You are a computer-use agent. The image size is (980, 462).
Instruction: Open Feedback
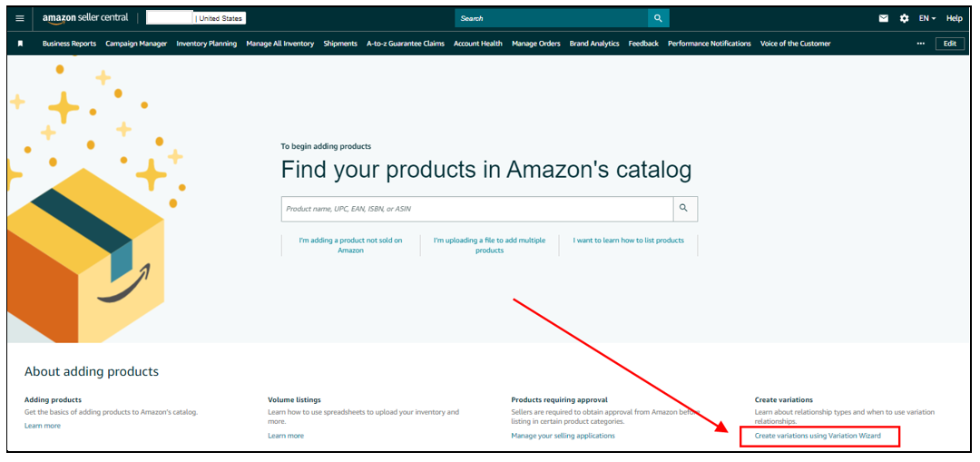click(643, 44)
